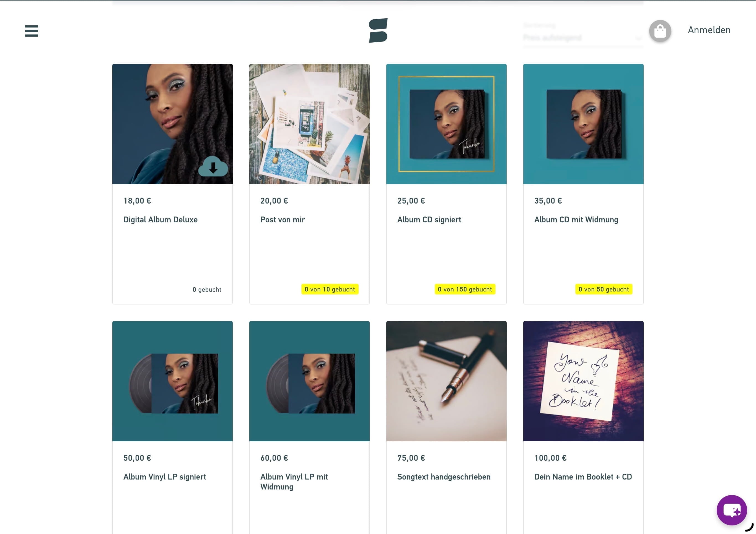The image size is (756, 534).
Task: Click the 0 von 10 gebucht badge
Action: pyautogui.click(x=330, y=289)
